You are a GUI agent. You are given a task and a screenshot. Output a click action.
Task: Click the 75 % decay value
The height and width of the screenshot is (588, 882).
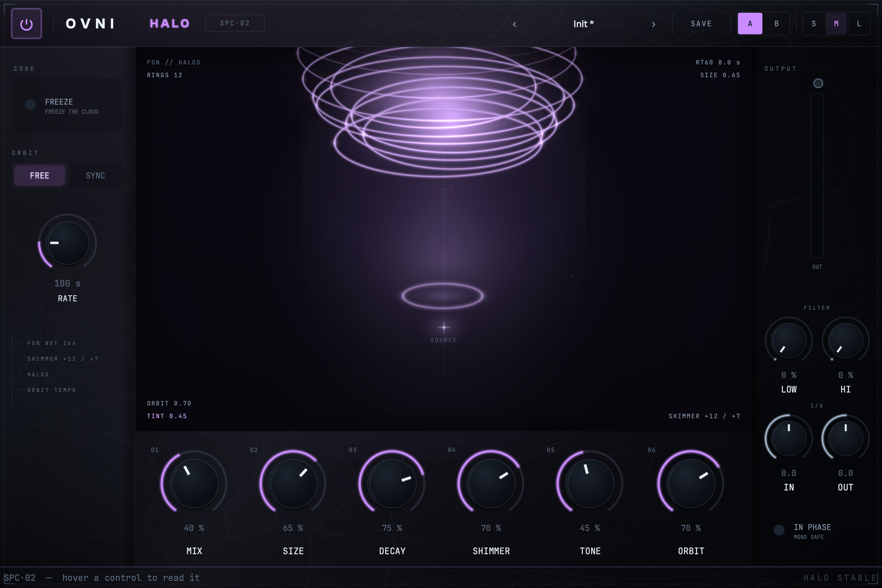[x=392, y=528]
